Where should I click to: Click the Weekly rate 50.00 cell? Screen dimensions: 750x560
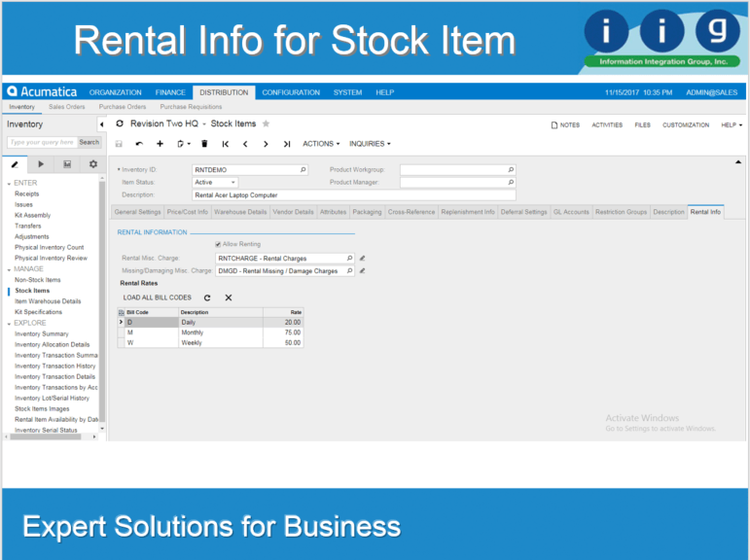283,343
